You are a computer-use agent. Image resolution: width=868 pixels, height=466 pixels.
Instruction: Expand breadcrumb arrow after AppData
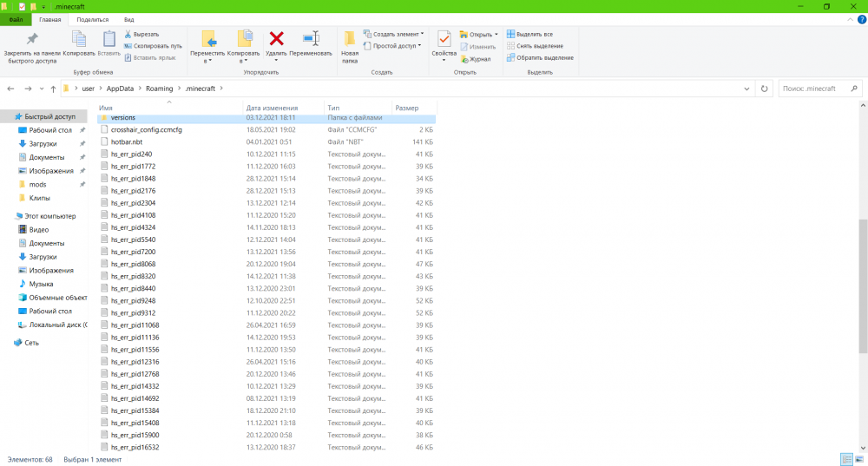tap(140, 89)
